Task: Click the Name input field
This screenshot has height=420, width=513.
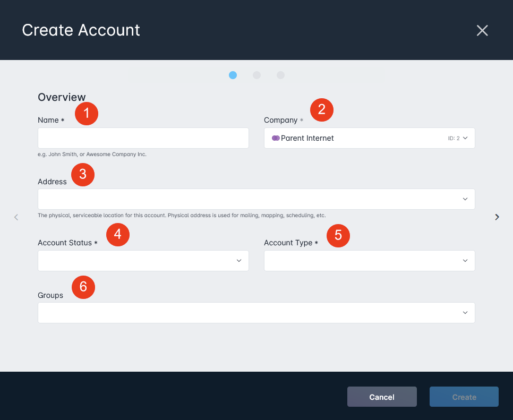Action: coord(143,138)
